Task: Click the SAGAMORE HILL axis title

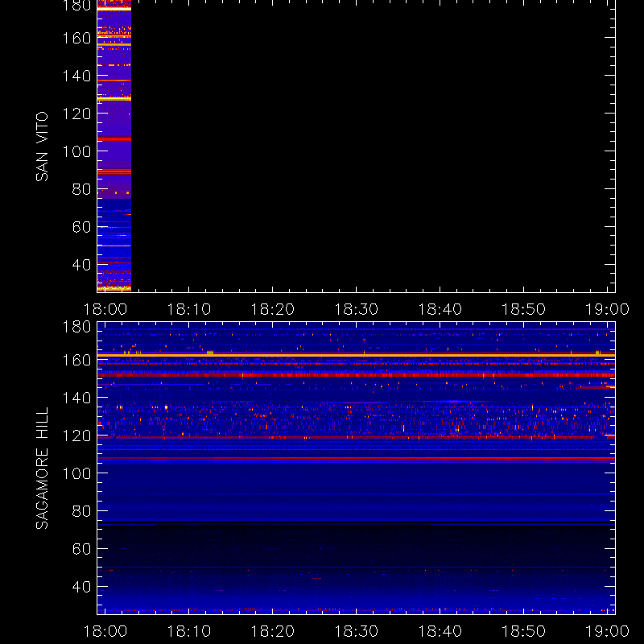Action: [42, 469]
